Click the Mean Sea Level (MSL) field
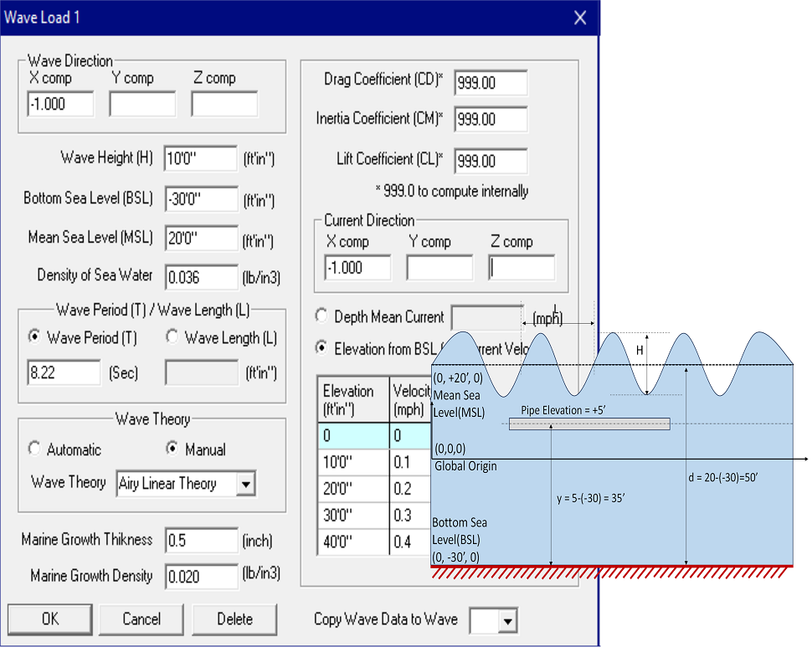This screenshot has width=812, height=647. 201,238
